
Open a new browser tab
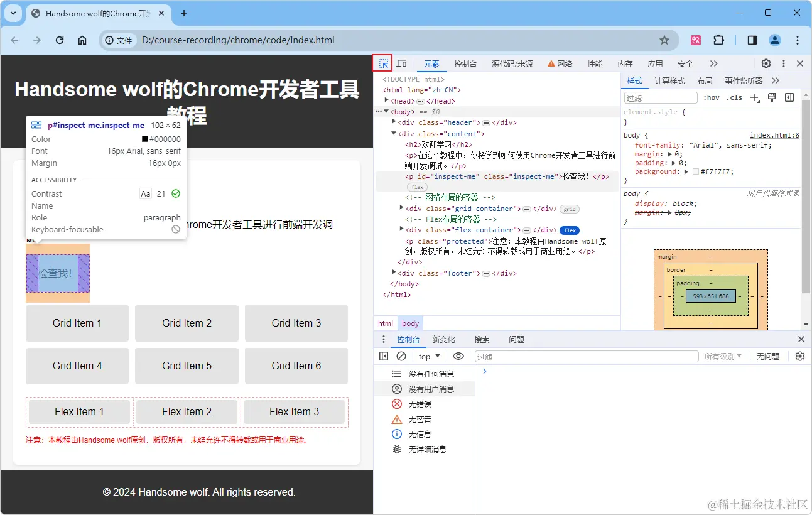pos(184,13)
